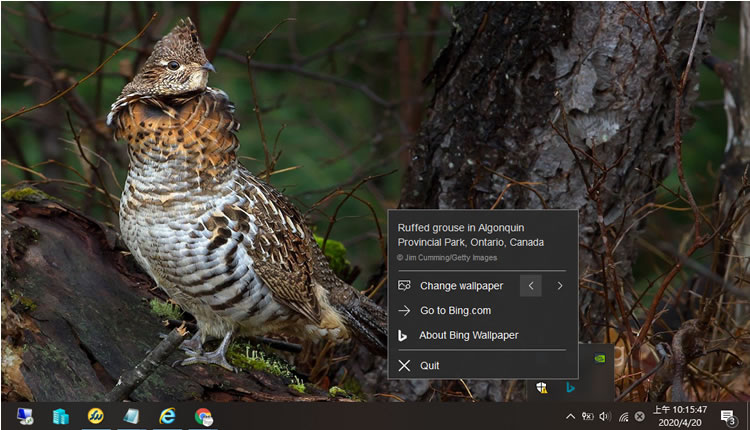Collapse the hidden tray icons chevron
Viewport: 750px width, 430px height.
tap(570, 417)
